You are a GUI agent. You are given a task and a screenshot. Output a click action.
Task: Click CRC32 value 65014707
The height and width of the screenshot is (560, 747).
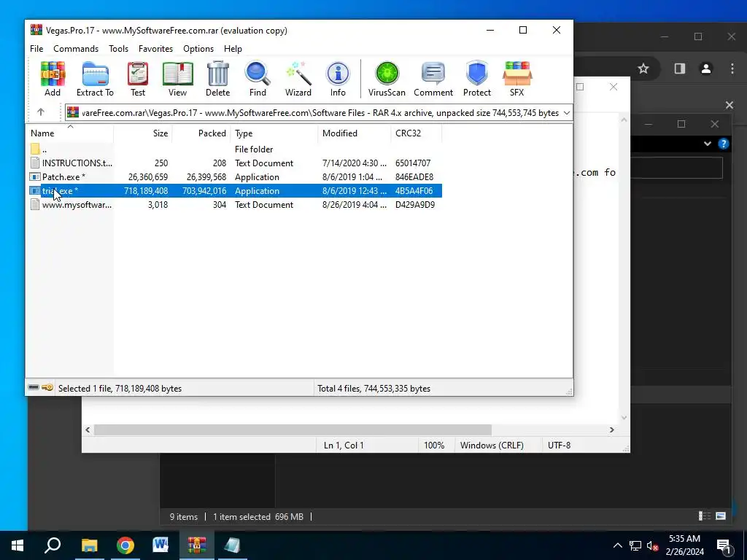(x=413, y=163)
